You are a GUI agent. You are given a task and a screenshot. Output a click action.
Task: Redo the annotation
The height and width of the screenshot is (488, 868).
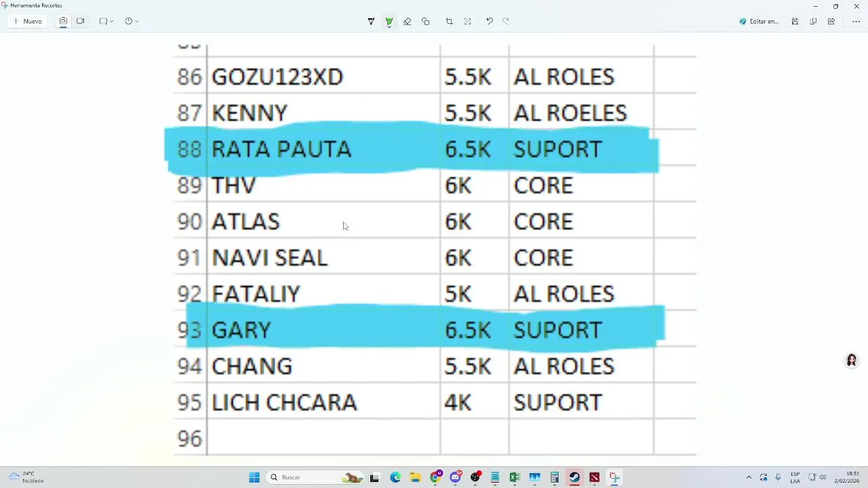(x=506, y=22)
